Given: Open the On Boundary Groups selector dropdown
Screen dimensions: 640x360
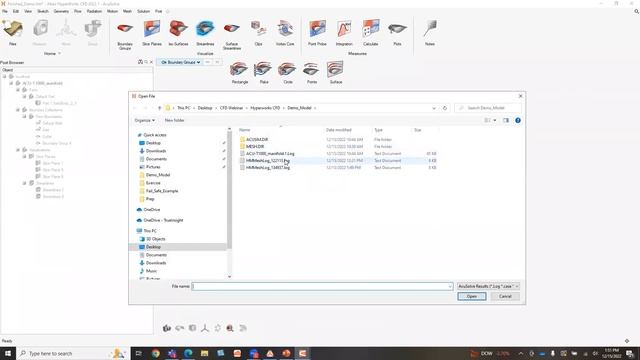Looking at the screenshot, I should pyautogui.click(x=180, y=62).
